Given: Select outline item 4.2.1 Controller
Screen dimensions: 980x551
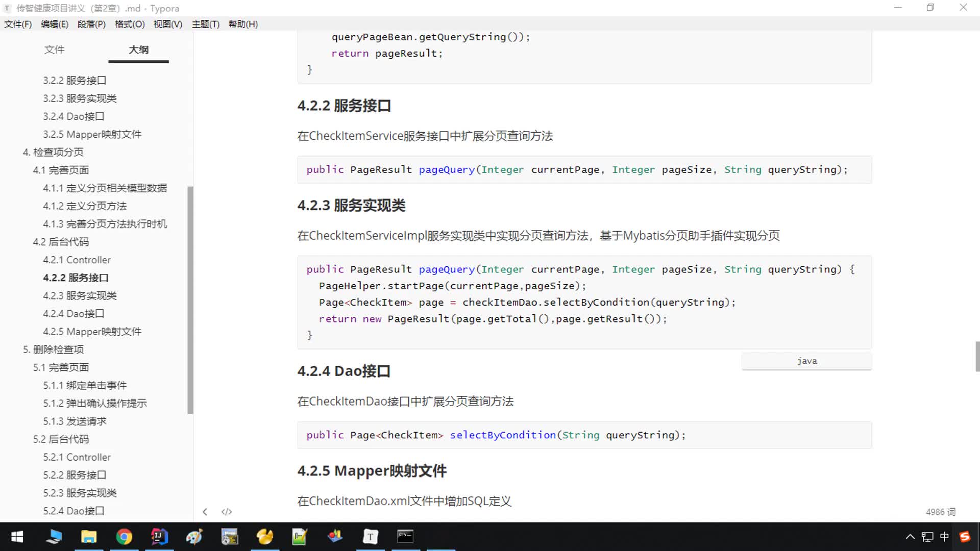Looking at the screenshot, I should coord(77,260).
